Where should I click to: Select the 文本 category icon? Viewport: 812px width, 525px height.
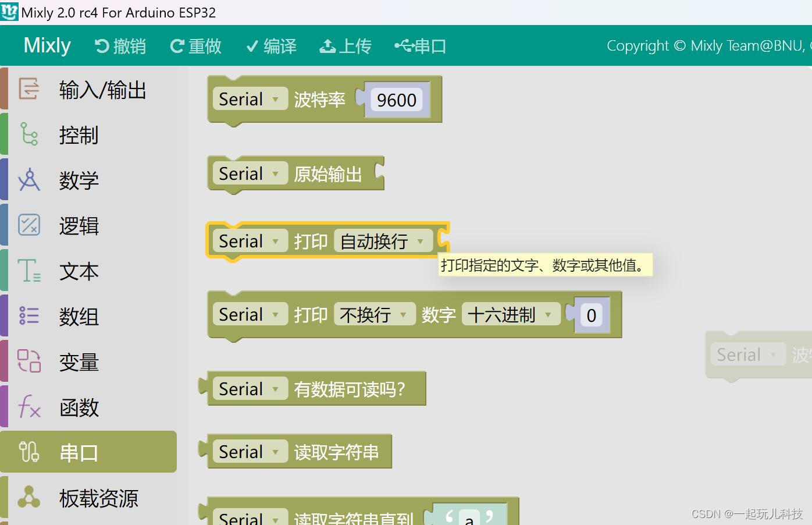pos(29,271)
